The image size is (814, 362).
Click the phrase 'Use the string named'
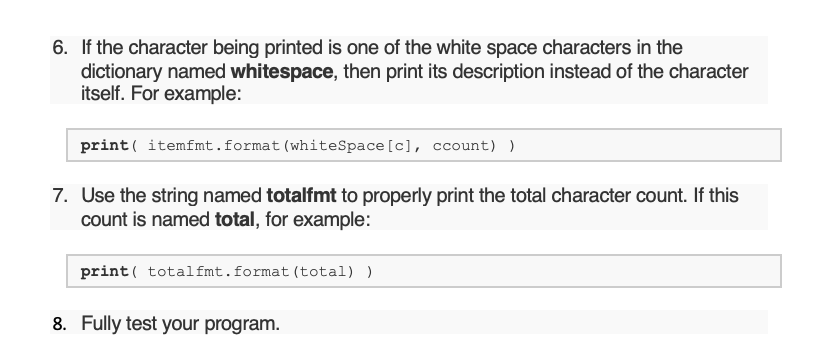(172, 196)
